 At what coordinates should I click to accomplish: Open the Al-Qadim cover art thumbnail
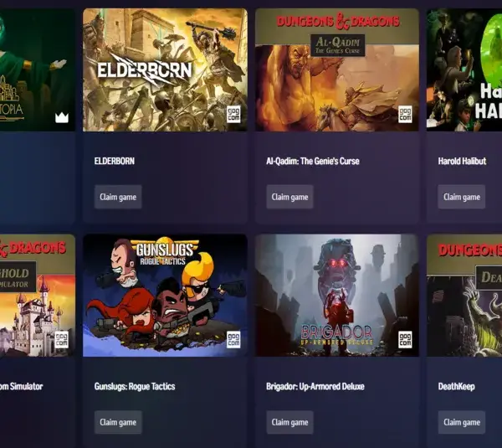(x=337, y=70)
